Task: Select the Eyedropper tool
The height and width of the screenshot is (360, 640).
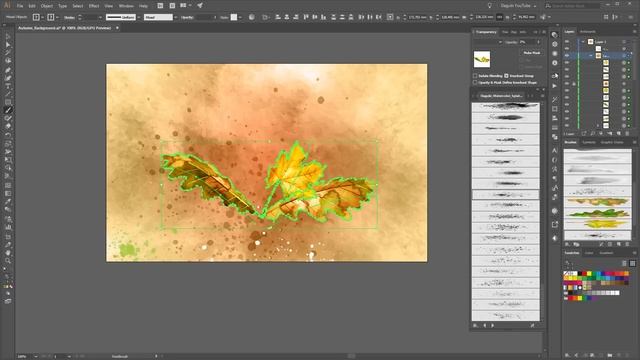Action: click(x=8, y=201)
